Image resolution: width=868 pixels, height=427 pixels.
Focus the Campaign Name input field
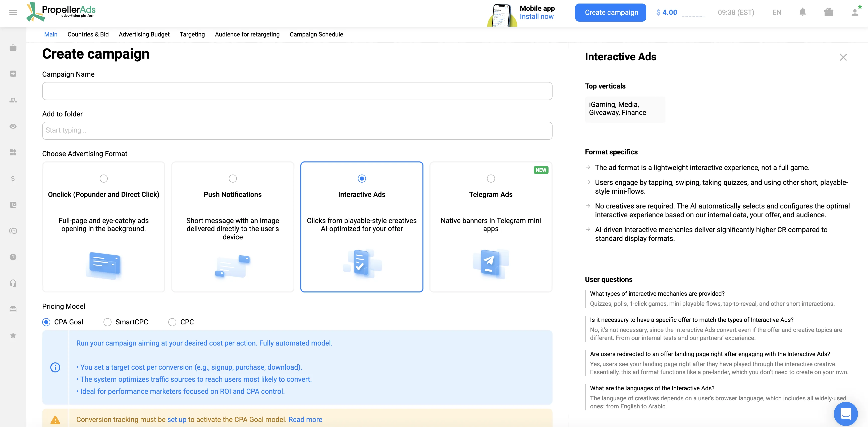click(297, 91)
